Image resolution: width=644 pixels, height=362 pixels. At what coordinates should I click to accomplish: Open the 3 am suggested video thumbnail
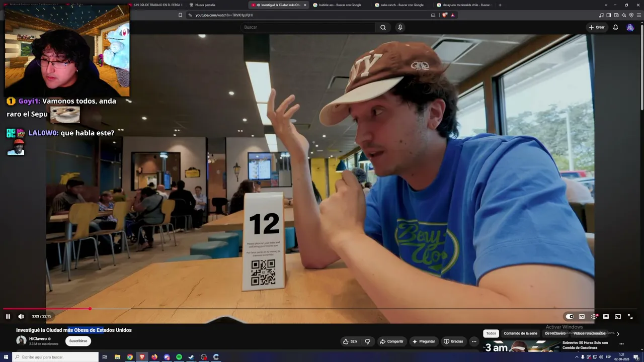(x=521, y=346)
